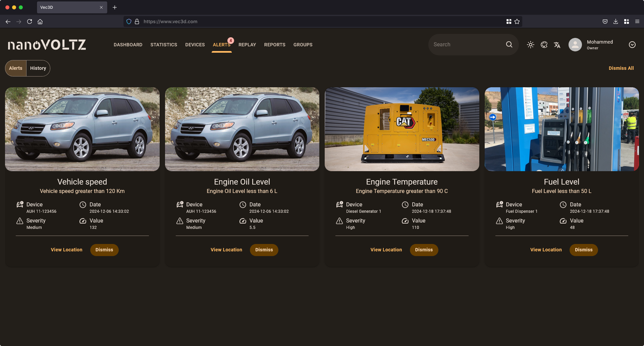Open the color palette theme picker
Screen dimensions: 644x346
coord(544,45)
